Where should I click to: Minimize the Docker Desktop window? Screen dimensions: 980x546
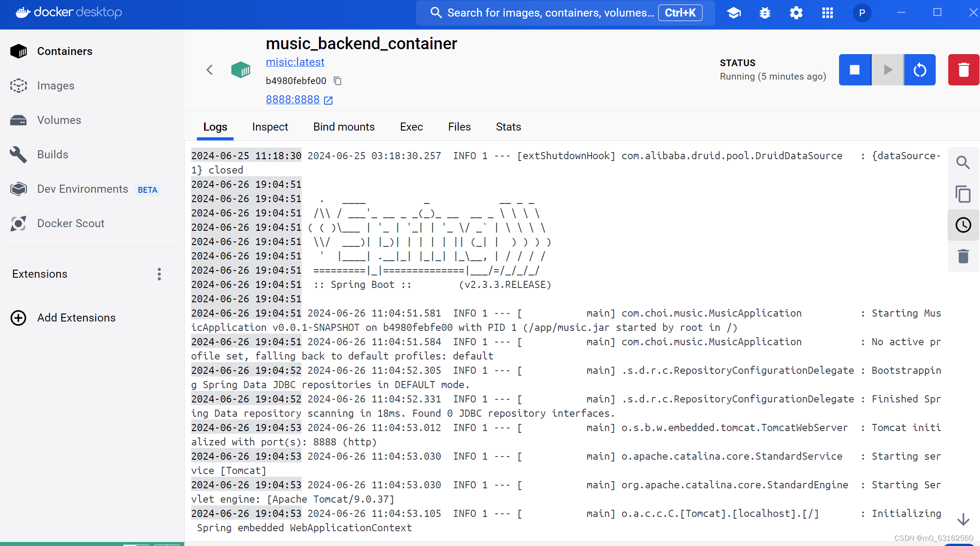coord(901,13)
